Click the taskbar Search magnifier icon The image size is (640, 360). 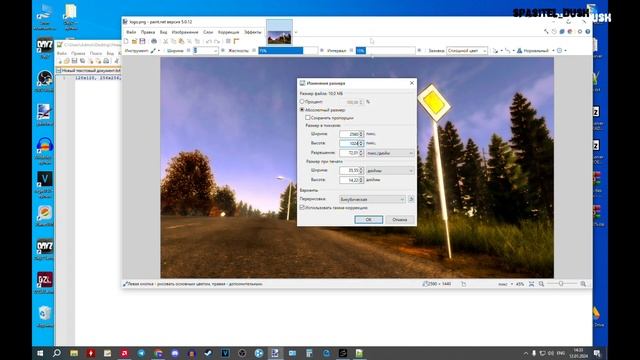coord(57,353)
